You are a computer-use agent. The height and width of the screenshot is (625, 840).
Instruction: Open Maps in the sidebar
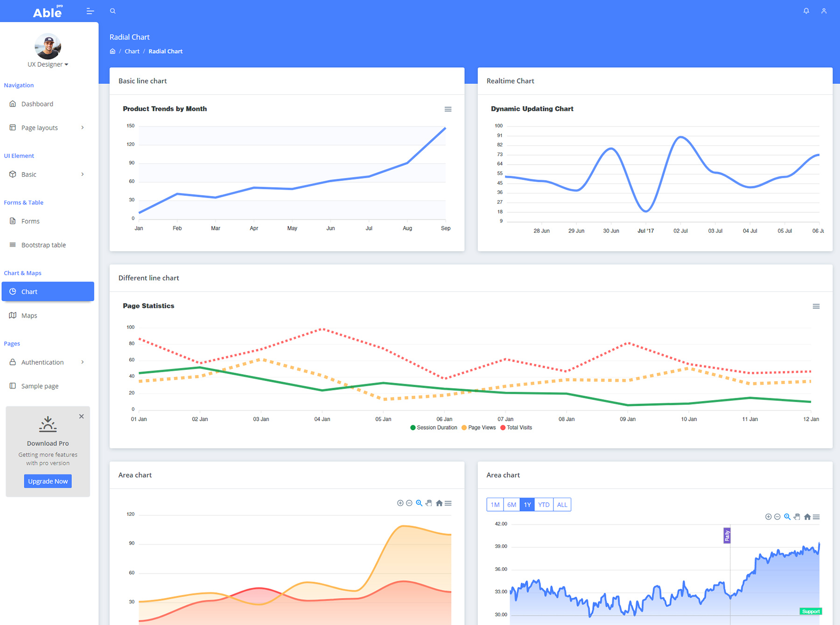29,316
